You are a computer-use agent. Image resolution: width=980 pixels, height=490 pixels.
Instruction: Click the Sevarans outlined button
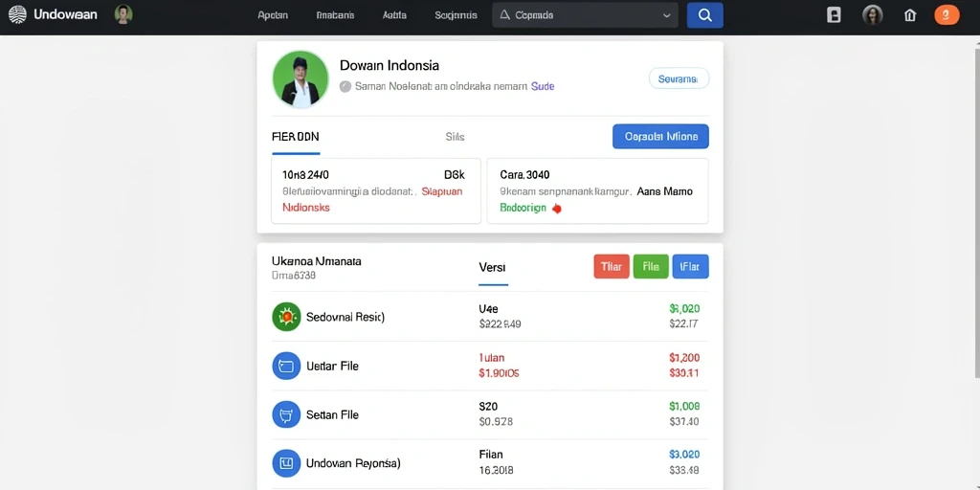pos(679,78)
